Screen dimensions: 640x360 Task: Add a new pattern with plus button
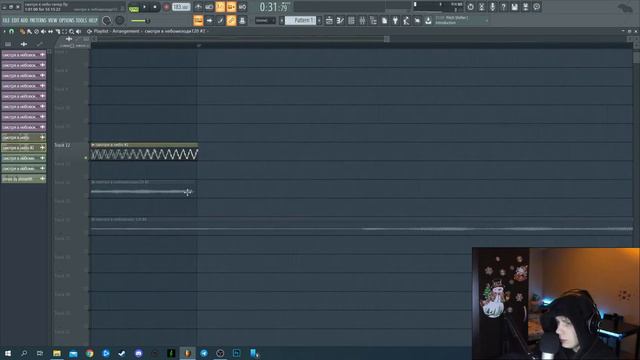(319, 20)
